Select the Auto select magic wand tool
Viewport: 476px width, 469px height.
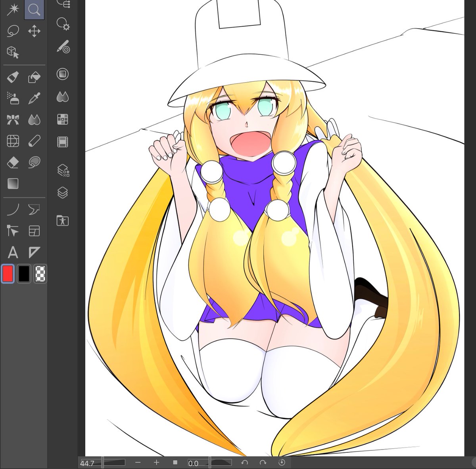point(13,9)
